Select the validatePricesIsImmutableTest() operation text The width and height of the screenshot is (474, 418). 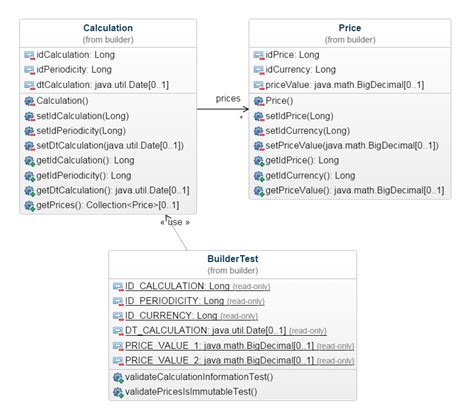click(x=191, y=392)
